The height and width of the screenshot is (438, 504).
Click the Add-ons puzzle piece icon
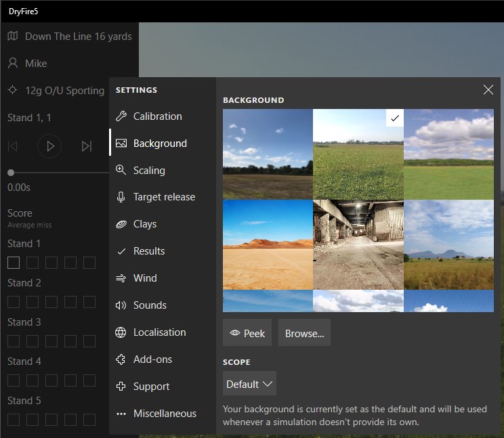[x=121, y=359]
